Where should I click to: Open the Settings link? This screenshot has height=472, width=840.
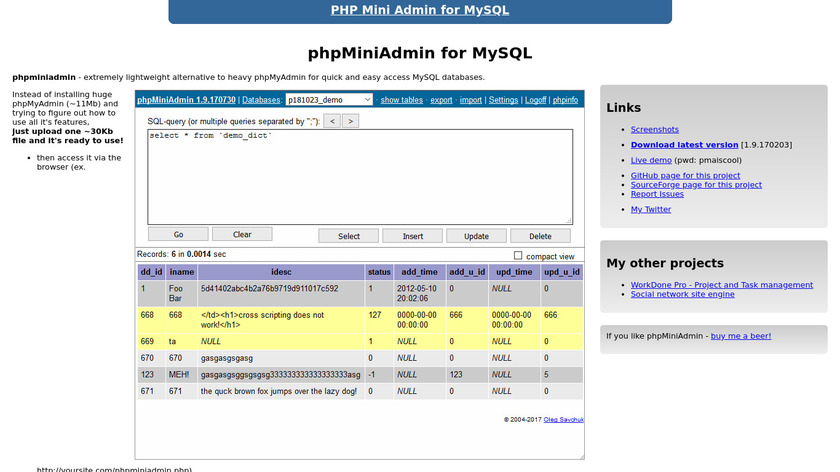pyautogui.click(x=504, y=100)
